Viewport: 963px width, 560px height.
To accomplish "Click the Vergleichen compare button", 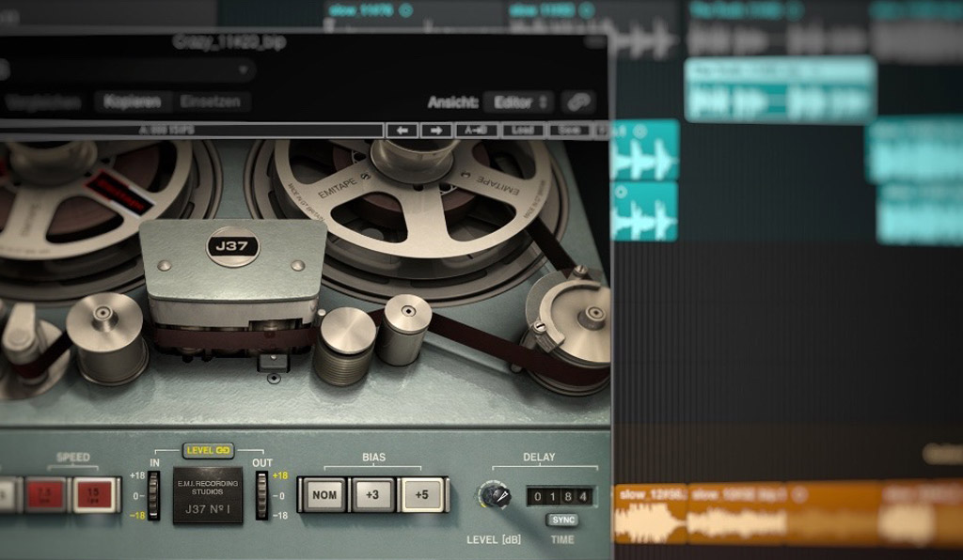I will [44, 101].
